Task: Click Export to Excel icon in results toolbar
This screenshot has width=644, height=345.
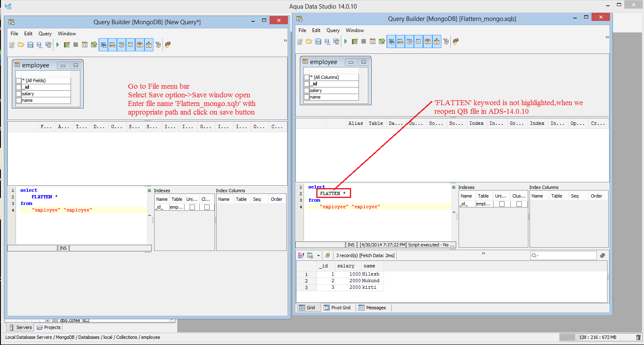Action: coord(310,255)
